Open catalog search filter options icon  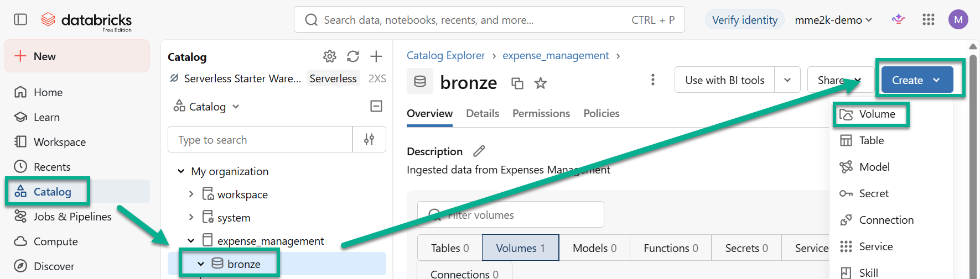tap(369, 139)
